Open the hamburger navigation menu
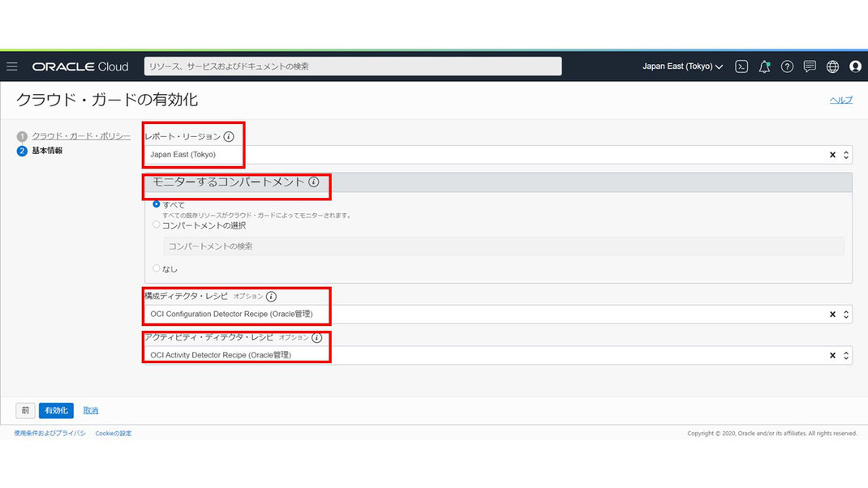 pos(12,66)
